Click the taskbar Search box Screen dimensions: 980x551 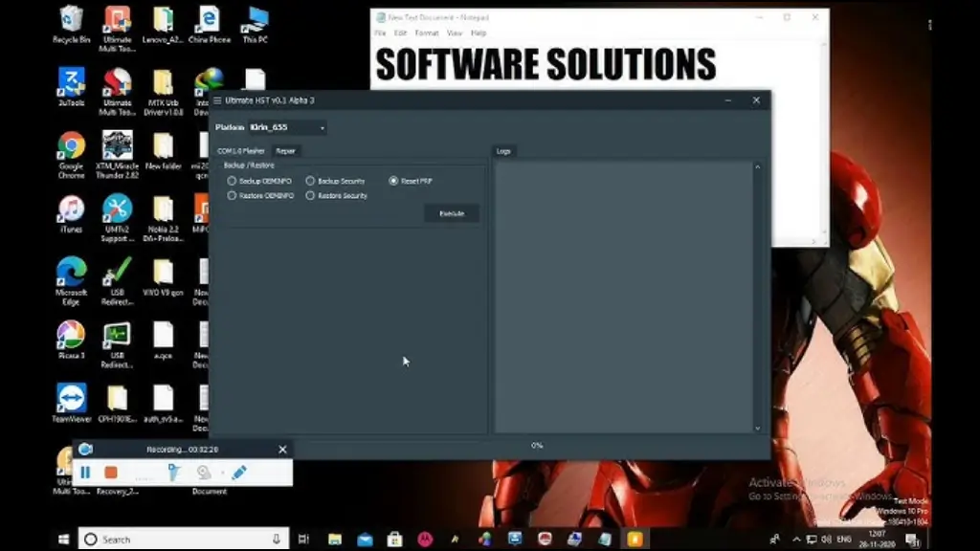pyautogui.click(x=184, y=540)
